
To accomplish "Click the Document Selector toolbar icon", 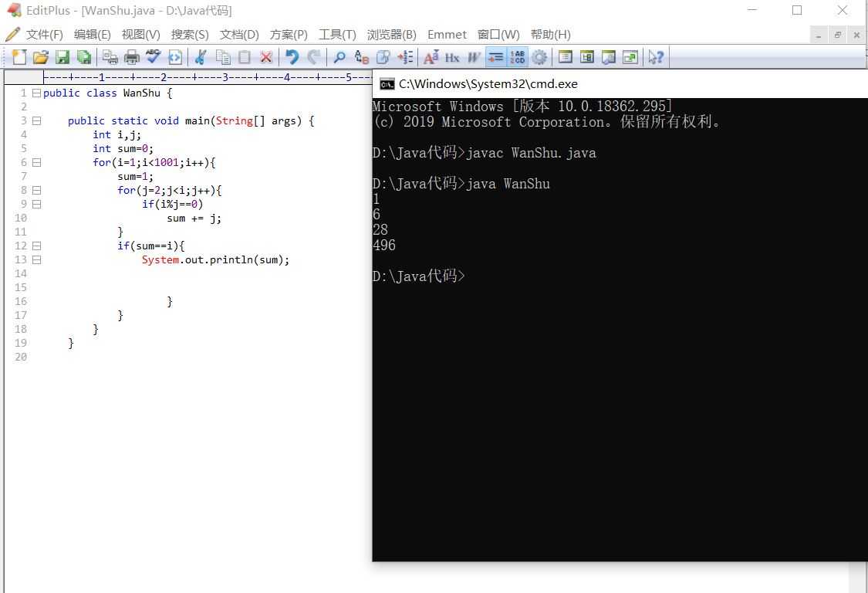I will (630, 57).
